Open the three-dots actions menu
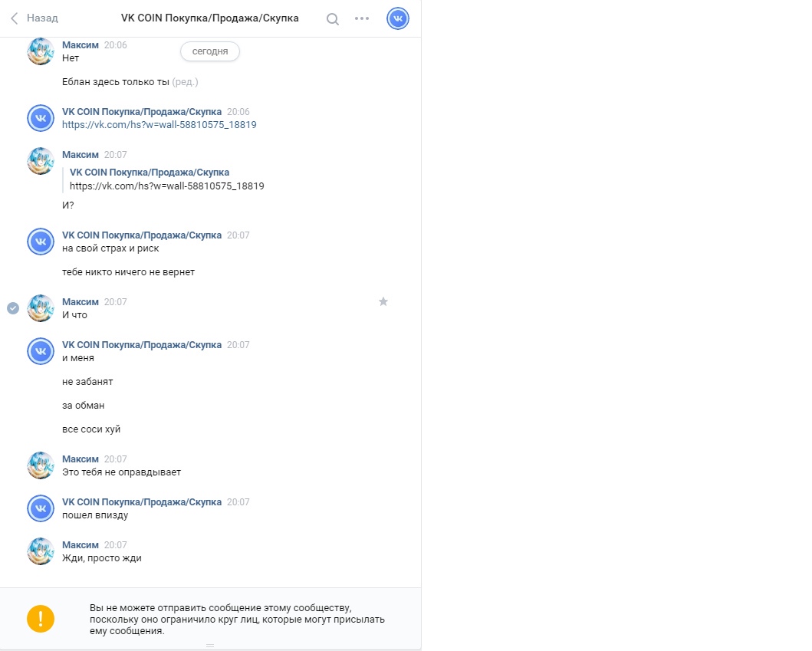The height and width of the screenshot is (651, 812). (362, 19)
